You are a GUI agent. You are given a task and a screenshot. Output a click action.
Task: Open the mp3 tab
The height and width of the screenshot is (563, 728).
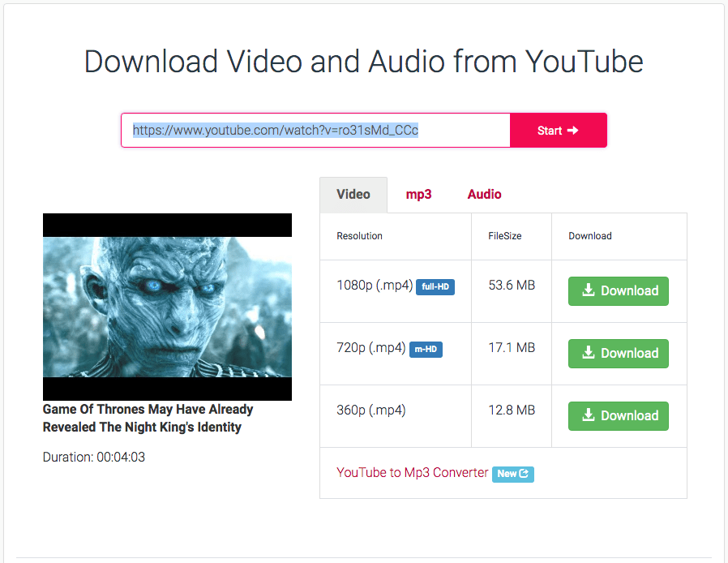pyautogui.click(x=418, y=195)
